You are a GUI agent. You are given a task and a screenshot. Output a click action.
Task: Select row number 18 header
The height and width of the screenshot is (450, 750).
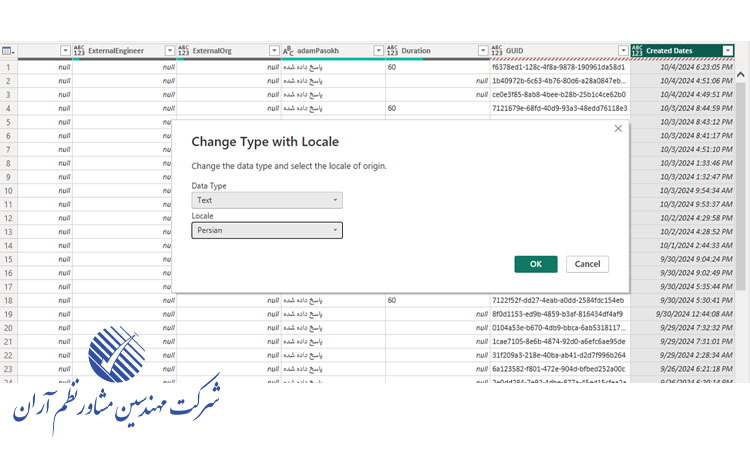[x=8, y=300]
